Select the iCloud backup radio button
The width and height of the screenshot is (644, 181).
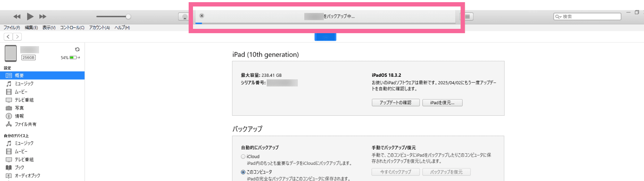[x=243, y=156]
